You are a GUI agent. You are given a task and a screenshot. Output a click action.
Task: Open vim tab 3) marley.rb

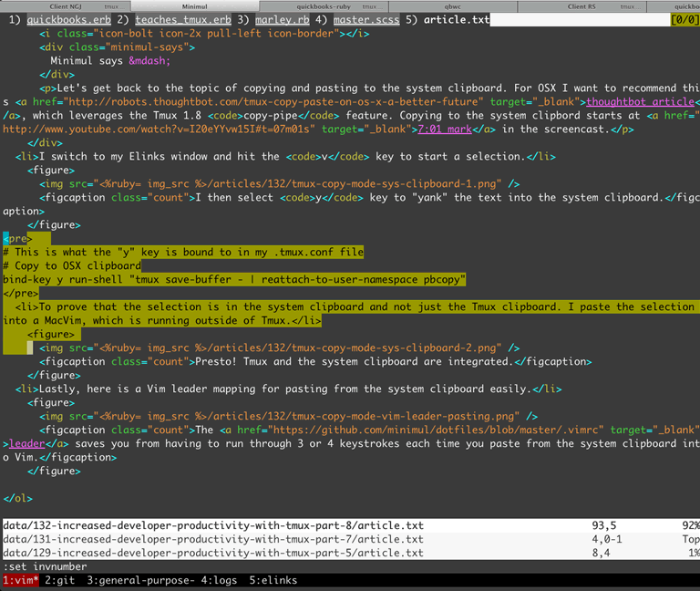[x=283, y=20]
